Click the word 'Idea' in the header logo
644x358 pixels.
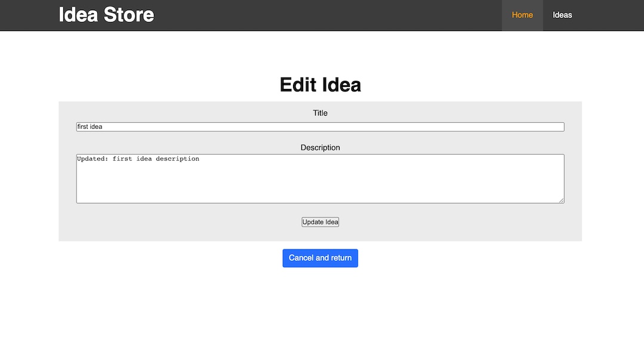tap(78, 15)
